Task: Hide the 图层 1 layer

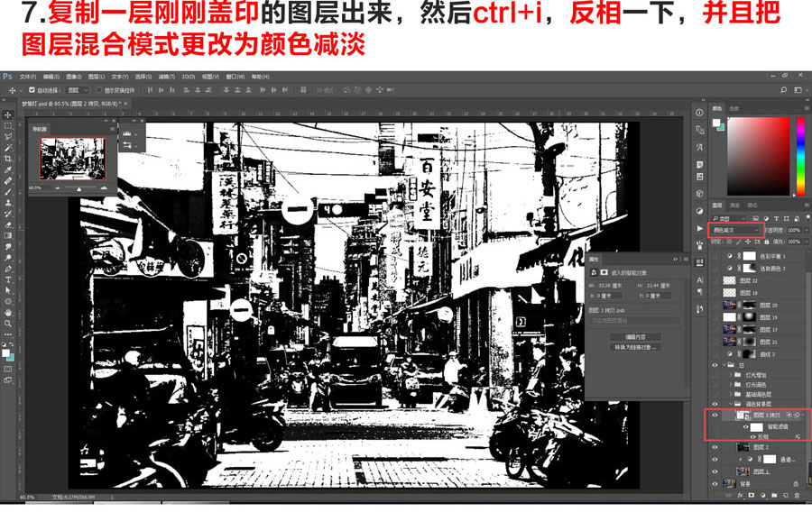Action: pyautogui.click(x=715, y=471)
